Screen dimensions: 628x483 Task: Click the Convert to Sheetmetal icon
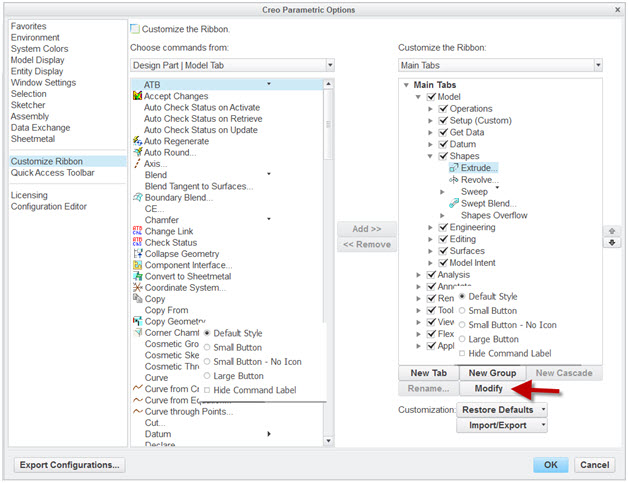[137, 276]
